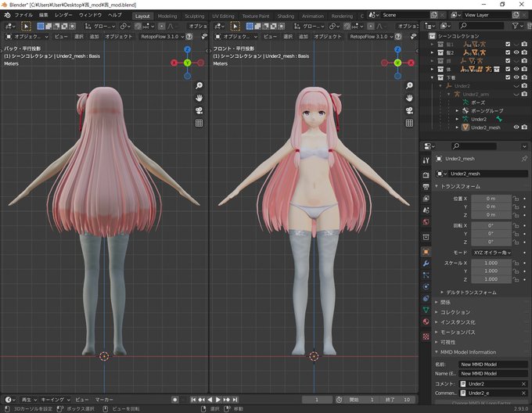
Task: Toggle exclude checkbox for 体 collection
Action: tap(508, 69)
